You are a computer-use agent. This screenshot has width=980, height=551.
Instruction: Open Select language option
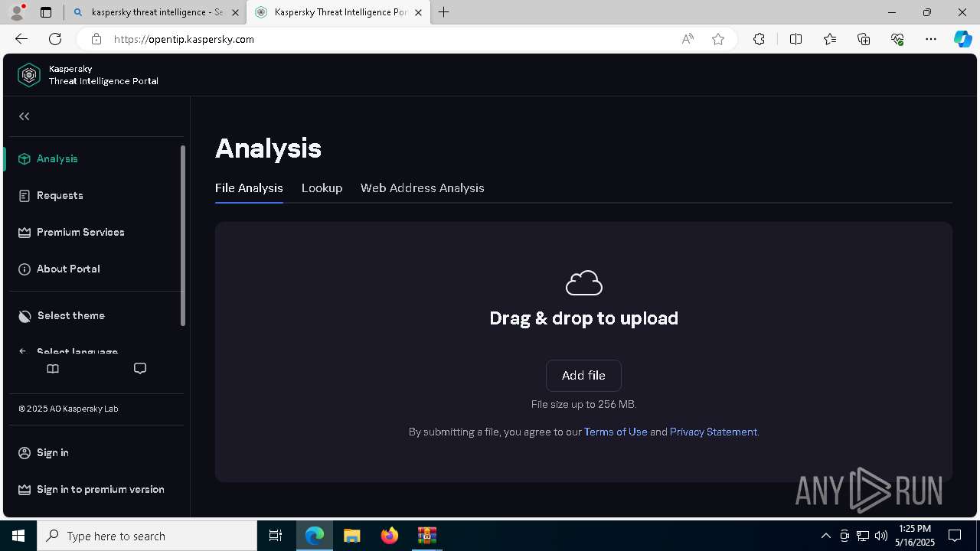68,351
